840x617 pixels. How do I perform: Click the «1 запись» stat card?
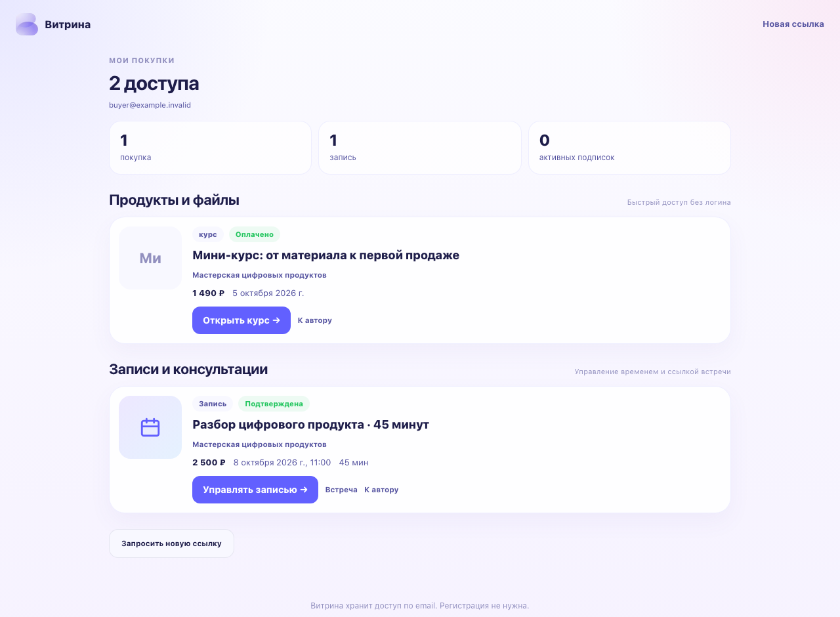[x=420, y=148]
